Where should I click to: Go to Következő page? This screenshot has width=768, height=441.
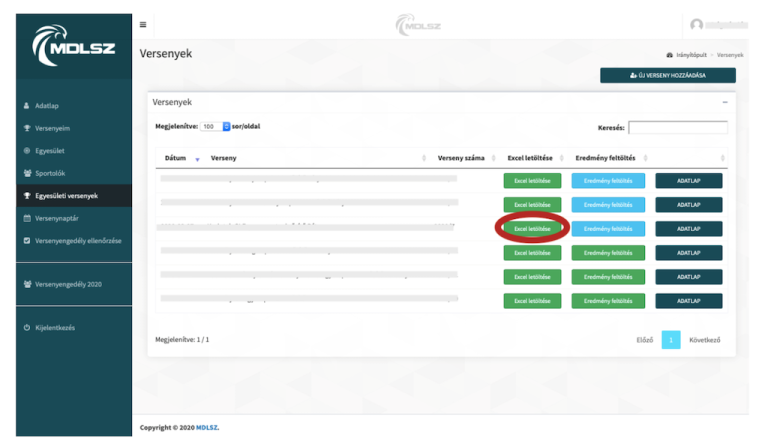click(x=704, y=340)
